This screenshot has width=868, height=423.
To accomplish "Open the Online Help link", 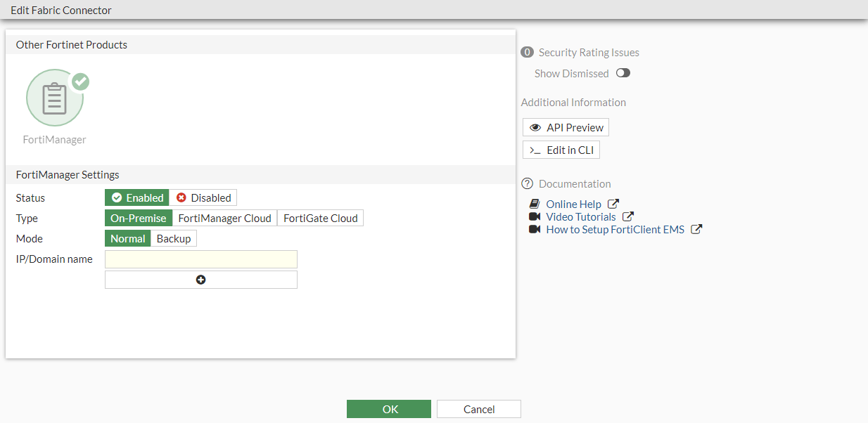I will click(574, 204).
